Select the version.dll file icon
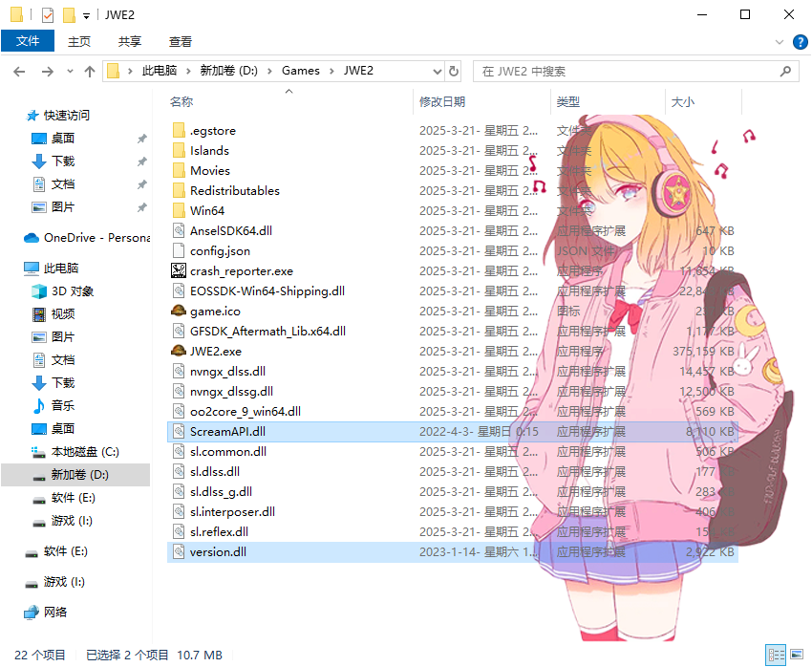 coord(178,552)
